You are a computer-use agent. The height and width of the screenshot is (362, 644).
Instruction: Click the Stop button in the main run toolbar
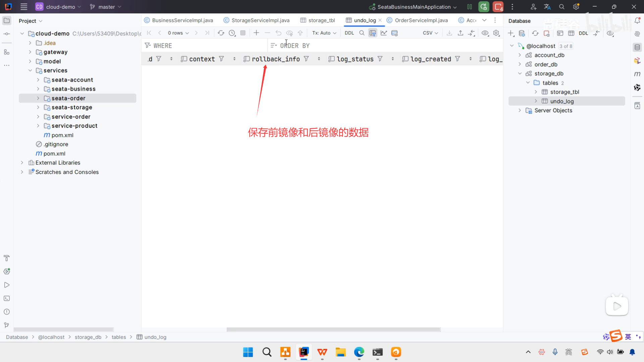coord(498,7)
